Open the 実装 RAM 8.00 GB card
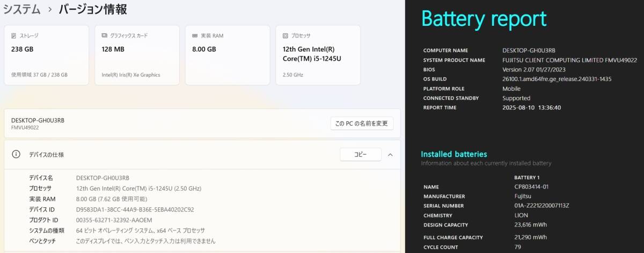 coord(228,55)
